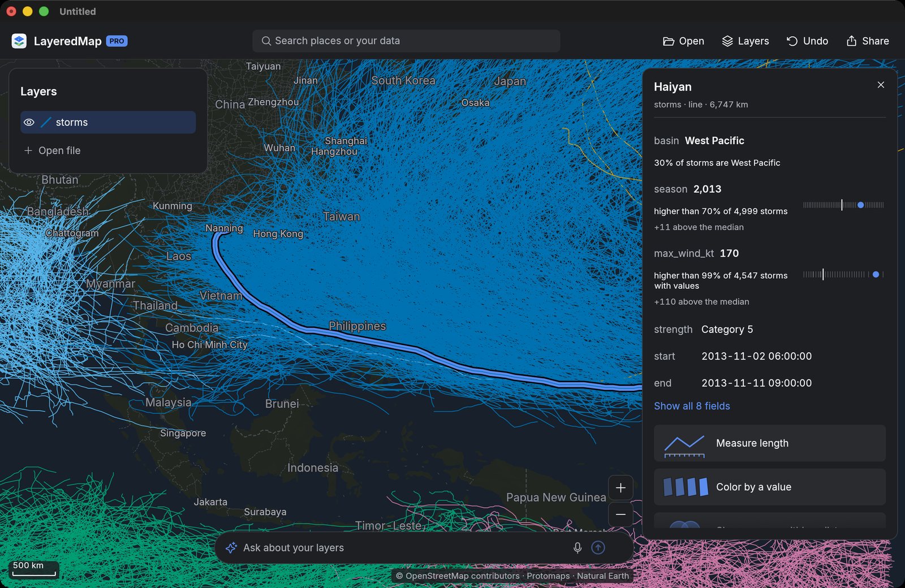The image size is (905, 588).
Task: Click the max_wind_kt value 170
Action: (x=729, y=253)
